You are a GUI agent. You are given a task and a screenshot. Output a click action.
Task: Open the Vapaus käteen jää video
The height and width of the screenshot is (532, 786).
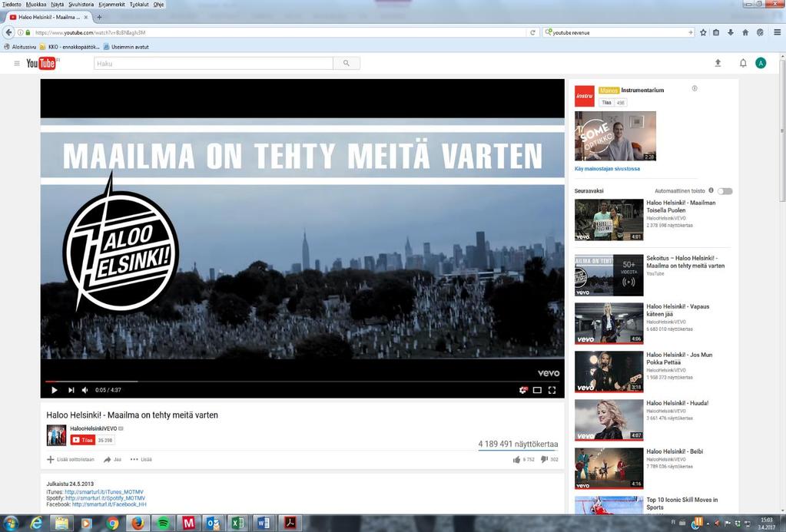[x=609, y=323]
